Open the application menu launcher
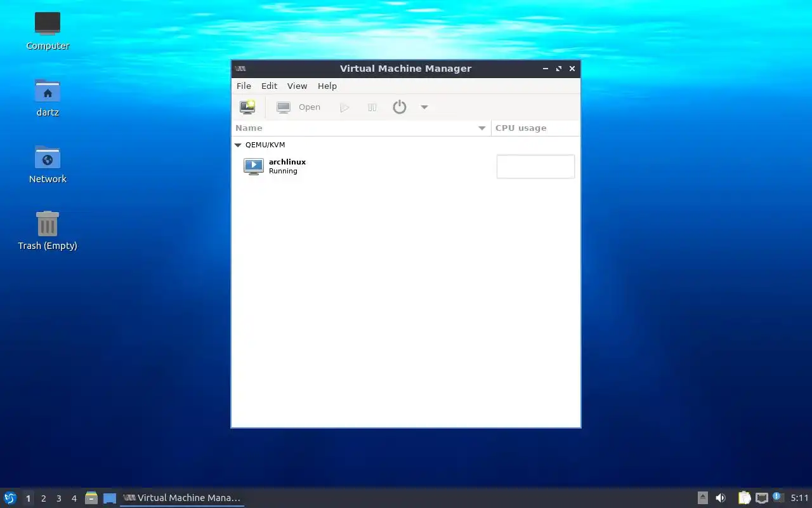Image resolution: width=812 pixels, height=508 pixels. coord(10,498)
